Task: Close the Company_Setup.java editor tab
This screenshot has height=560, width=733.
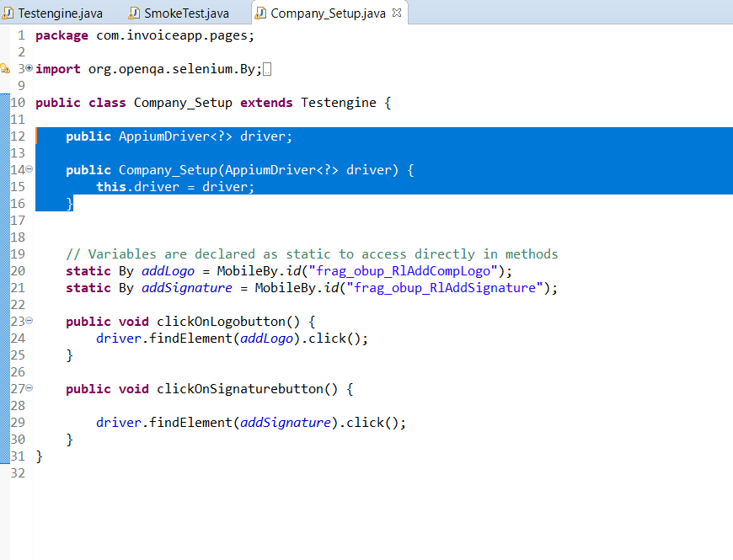Action: click(x=397, y=13)
